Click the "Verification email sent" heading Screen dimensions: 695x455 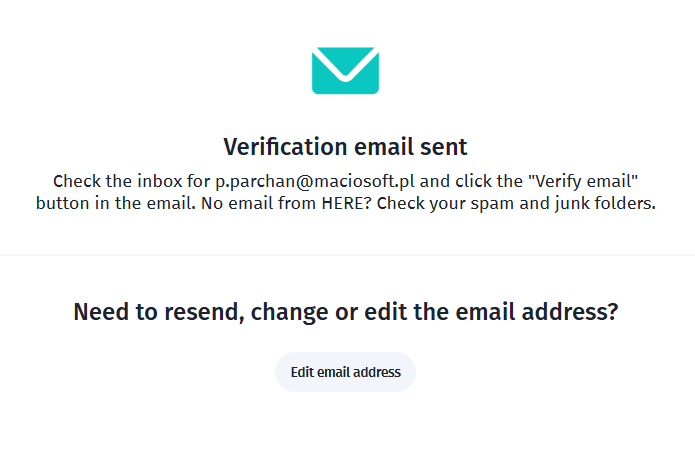point(345,147)
